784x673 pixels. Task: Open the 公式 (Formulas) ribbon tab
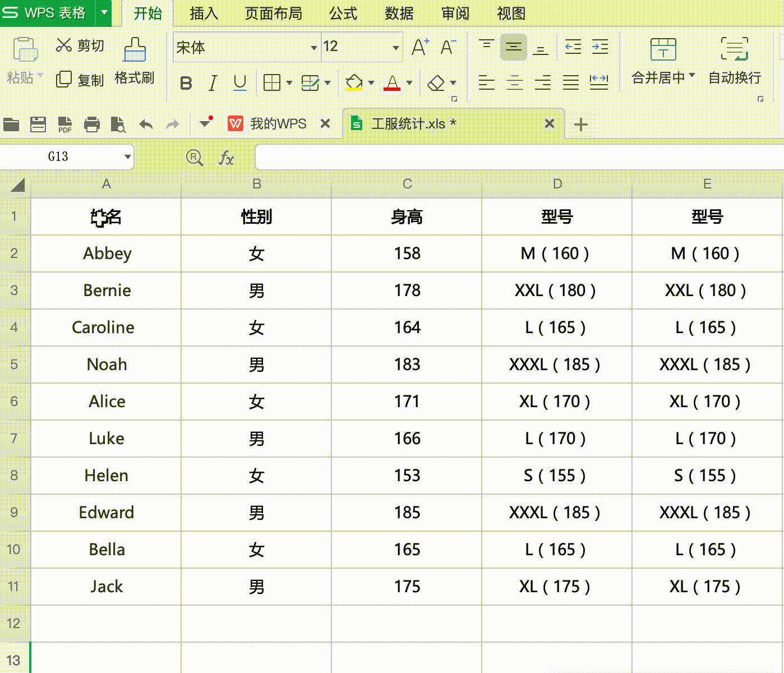tap(343, 13)
